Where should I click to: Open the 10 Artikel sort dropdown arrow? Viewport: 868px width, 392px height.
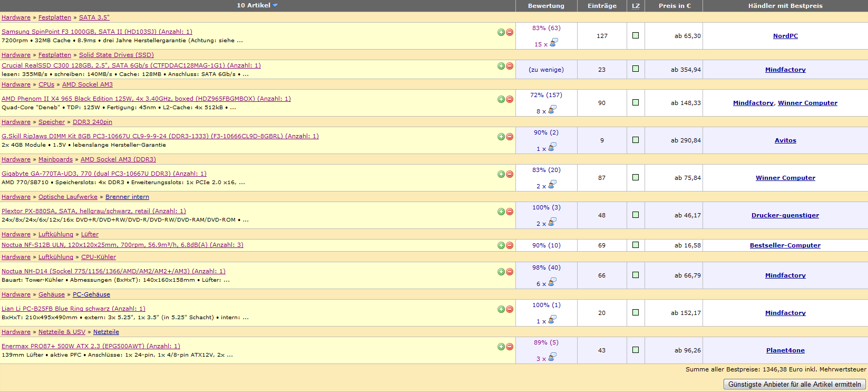click(275, 6)
